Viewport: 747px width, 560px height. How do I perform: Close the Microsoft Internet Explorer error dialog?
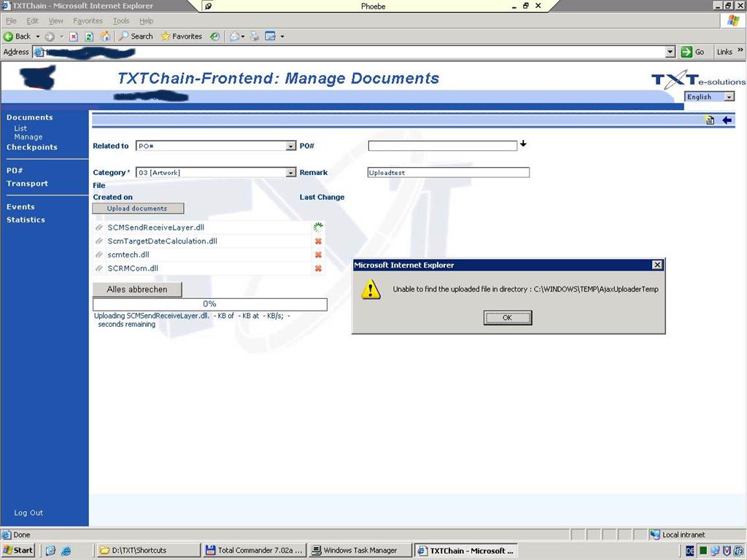click(657, 265)
